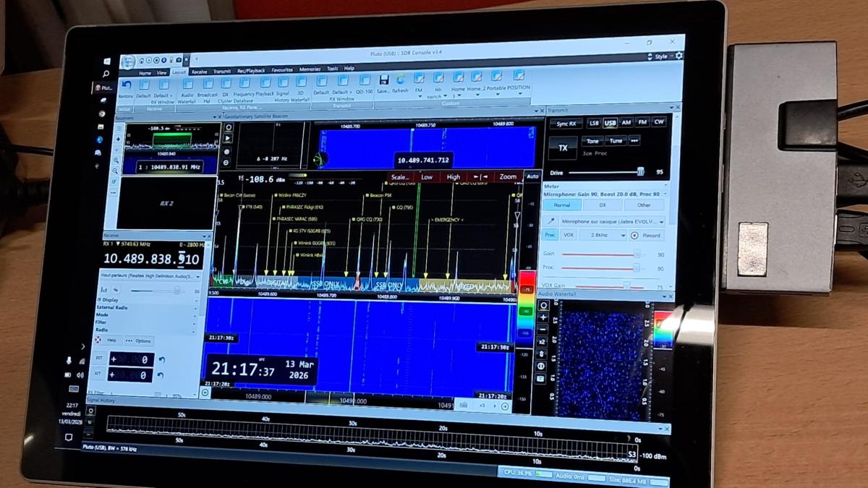Click the RX 1 frequency readout 10.489.838.910
The image size is (868, 488).
151,259
